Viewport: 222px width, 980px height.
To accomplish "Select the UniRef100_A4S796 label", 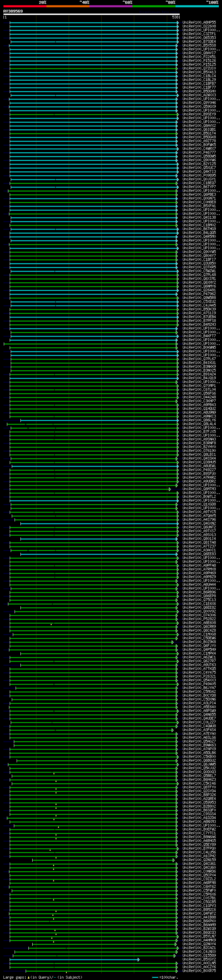I will 199,519.
